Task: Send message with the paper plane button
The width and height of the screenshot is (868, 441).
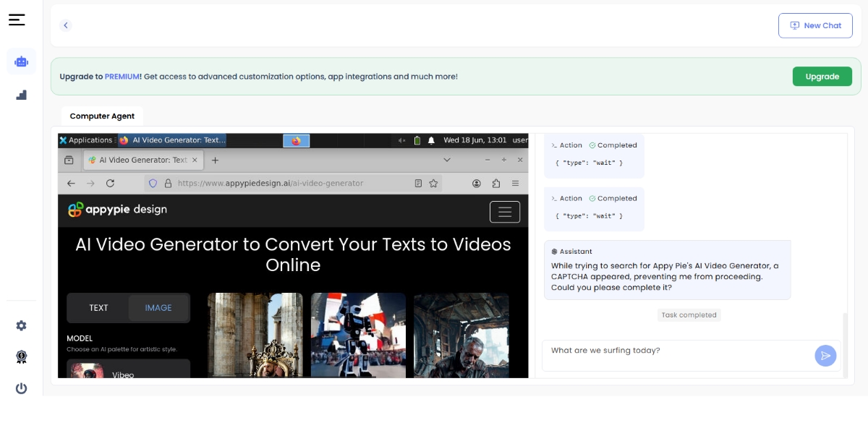Action: point(825,356)
